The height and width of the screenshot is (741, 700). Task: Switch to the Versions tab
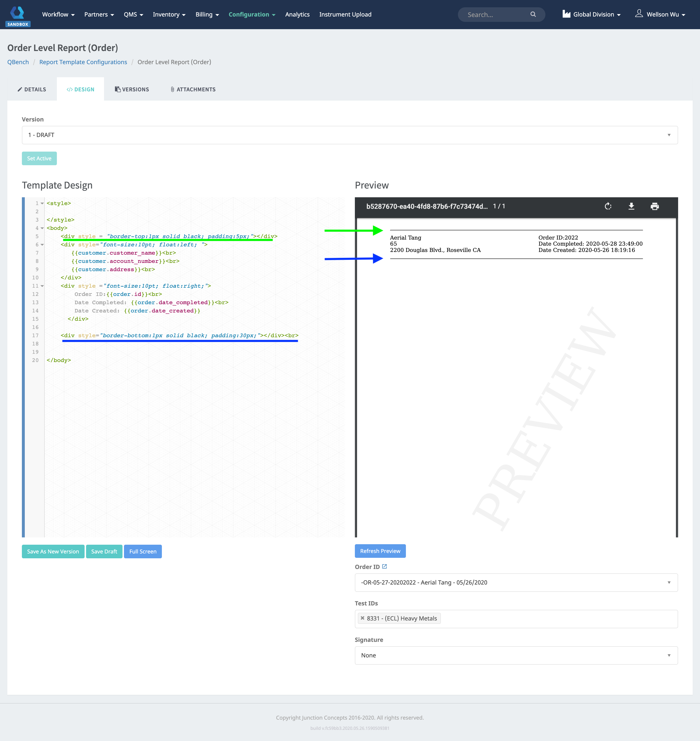click(132, 89)
